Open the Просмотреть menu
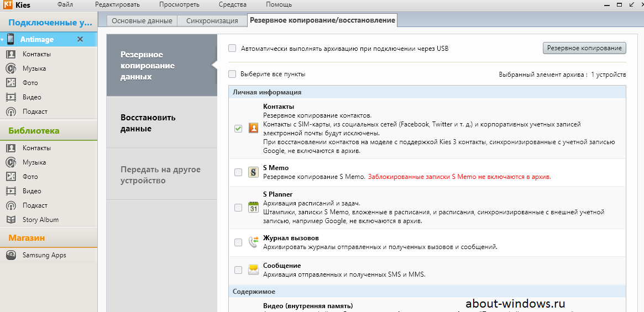 (180, 4)
